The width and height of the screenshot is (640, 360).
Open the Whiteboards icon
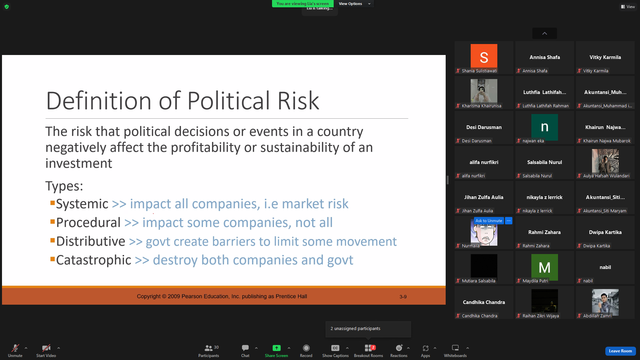pyautogui.click(x=455, y=348)
